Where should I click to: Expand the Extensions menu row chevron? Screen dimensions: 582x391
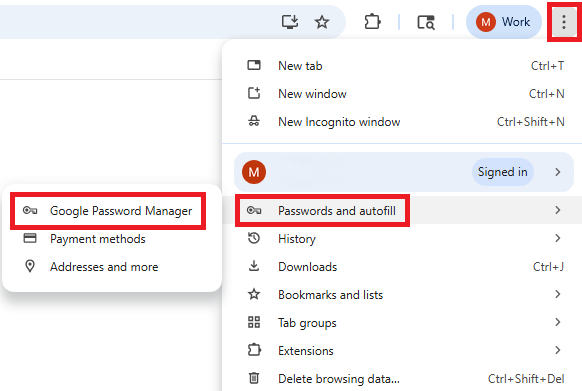[x=558, y=350]
